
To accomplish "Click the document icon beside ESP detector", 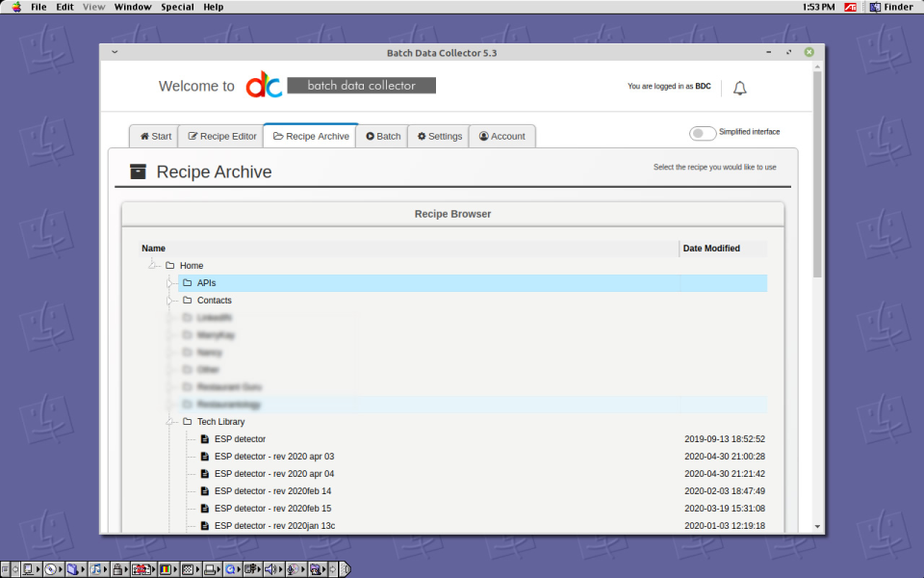I will coord(203,438).
